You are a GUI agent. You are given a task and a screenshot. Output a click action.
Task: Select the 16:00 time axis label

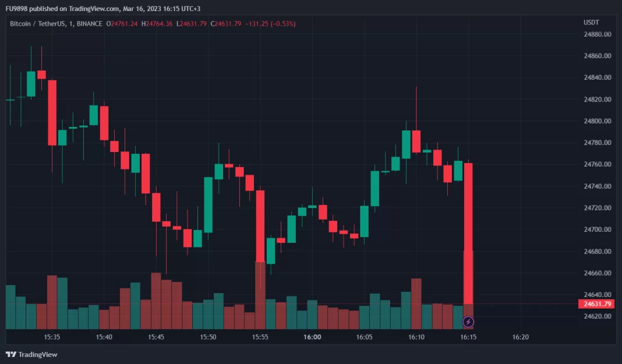click(x=313, y=337)
